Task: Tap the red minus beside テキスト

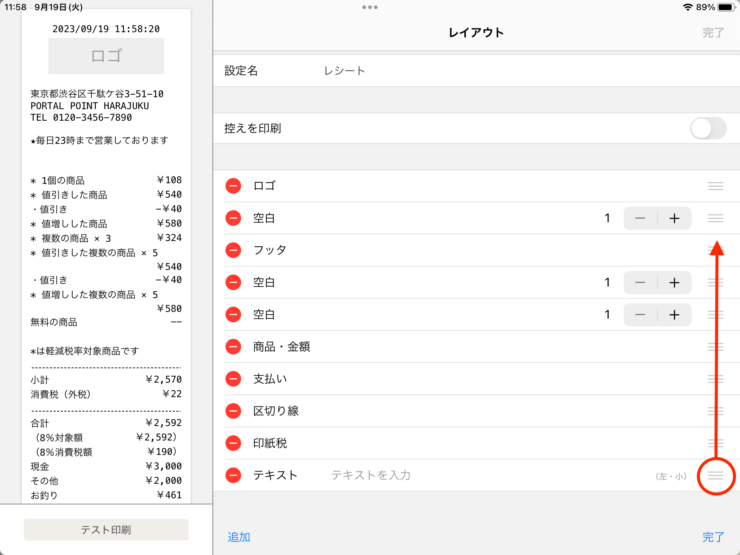Action: click(x=233, y=475)
